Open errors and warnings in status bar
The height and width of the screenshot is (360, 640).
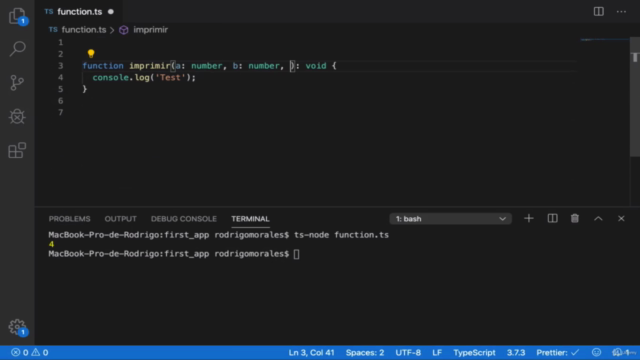pyautogui.click(x=29, y=352)
